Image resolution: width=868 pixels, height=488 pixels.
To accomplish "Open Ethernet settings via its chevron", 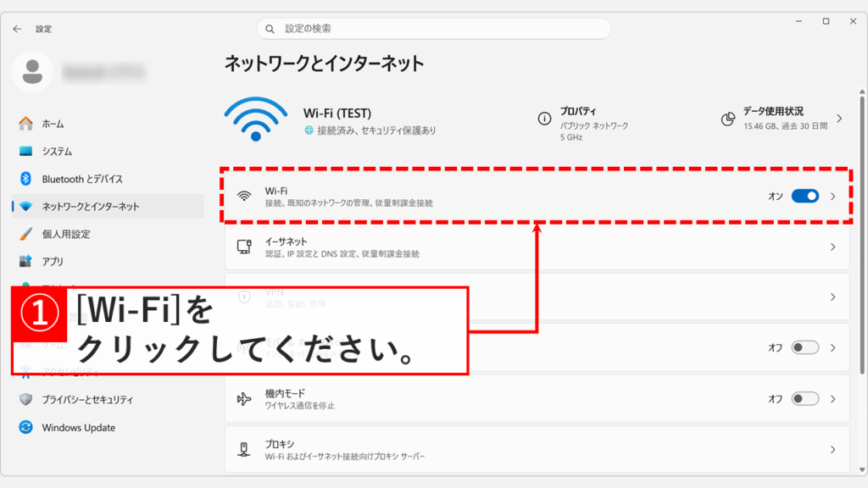I will 833,247.
